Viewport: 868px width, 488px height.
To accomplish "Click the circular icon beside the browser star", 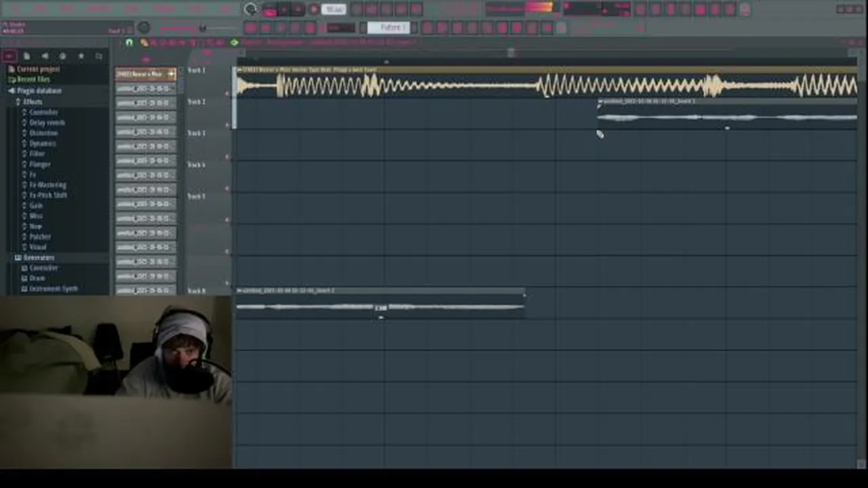I will coord(62,56).
